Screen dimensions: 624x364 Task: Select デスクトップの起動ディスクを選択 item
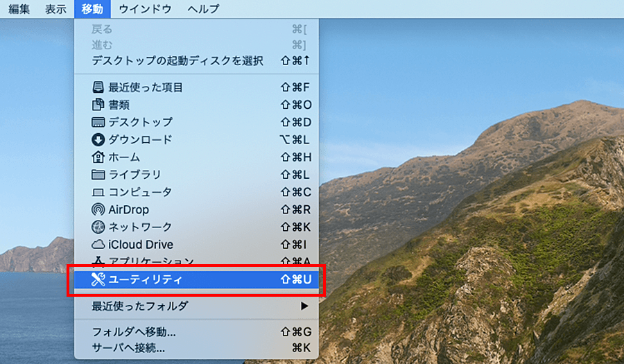pyautogui.click(x=177, y=61)
